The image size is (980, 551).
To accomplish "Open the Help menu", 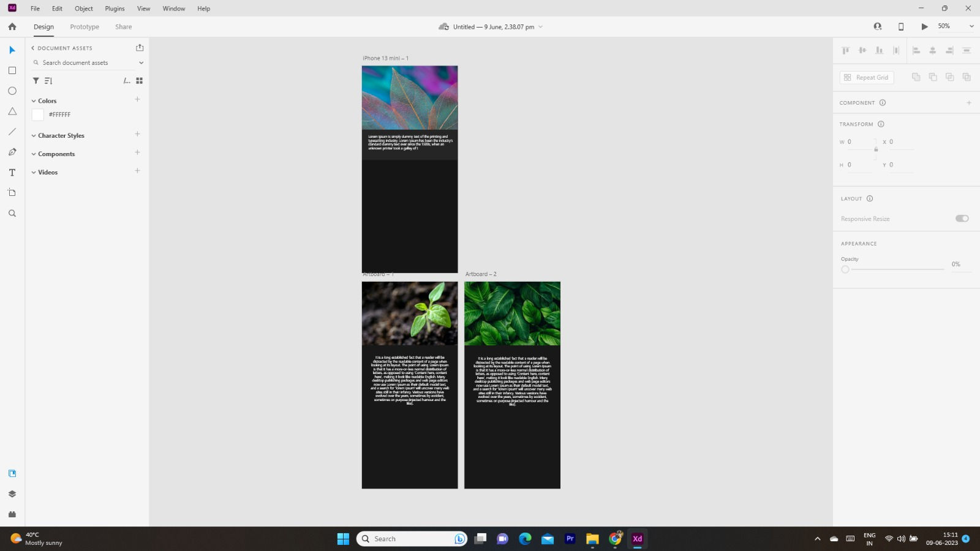I will click(x=204, y=9).
